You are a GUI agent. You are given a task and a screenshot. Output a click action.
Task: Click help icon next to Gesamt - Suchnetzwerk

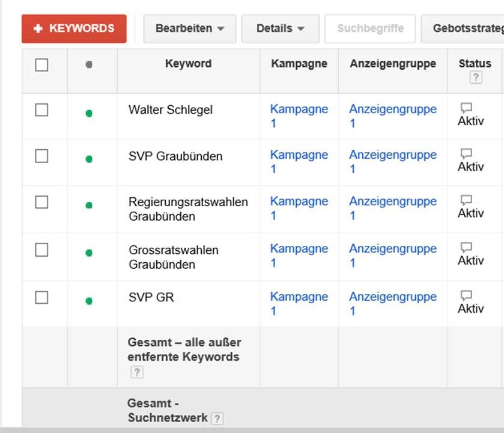[217, 419]
